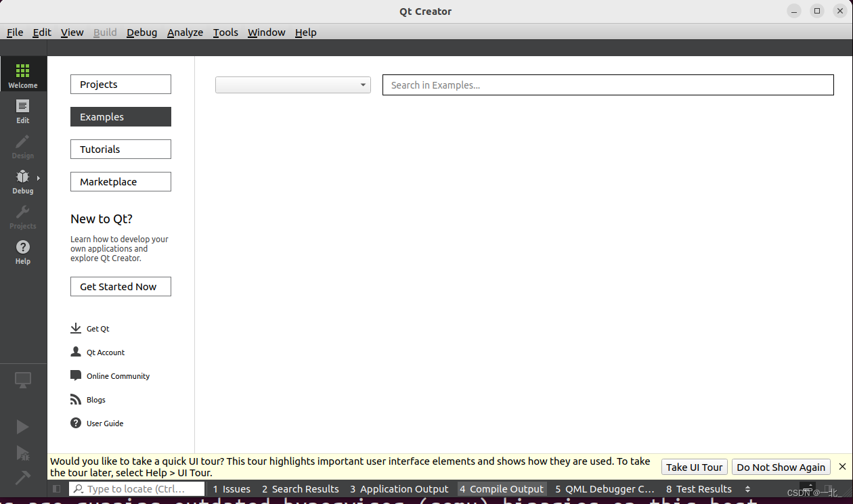Switch to Debug mode
853x504 pixels.
[x=23, y=181]
